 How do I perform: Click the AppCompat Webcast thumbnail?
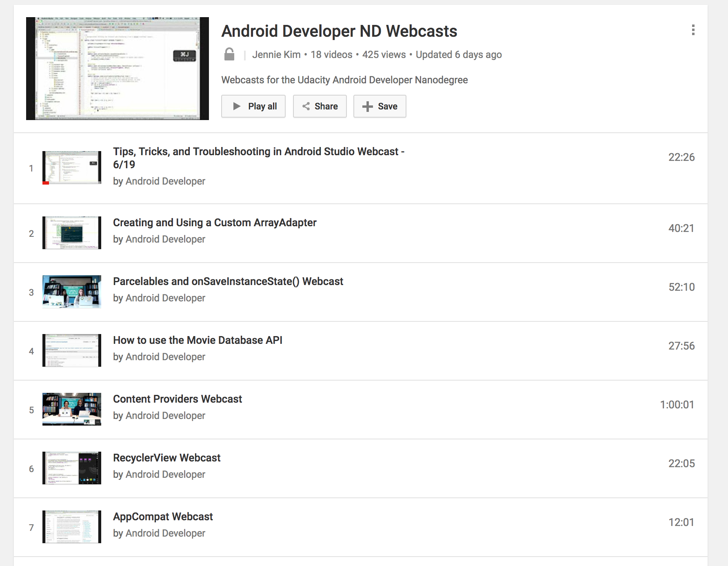pyautogui.click(x=72, y=527)
